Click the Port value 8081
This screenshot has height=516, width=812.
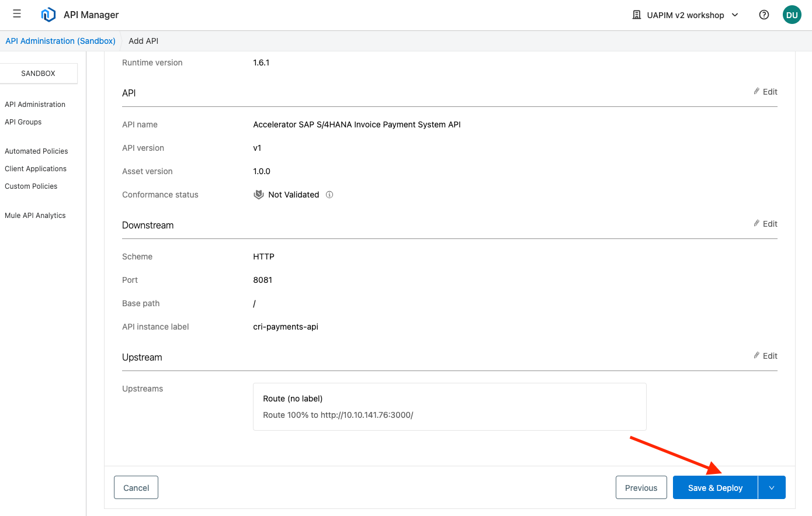pos(263,280)
